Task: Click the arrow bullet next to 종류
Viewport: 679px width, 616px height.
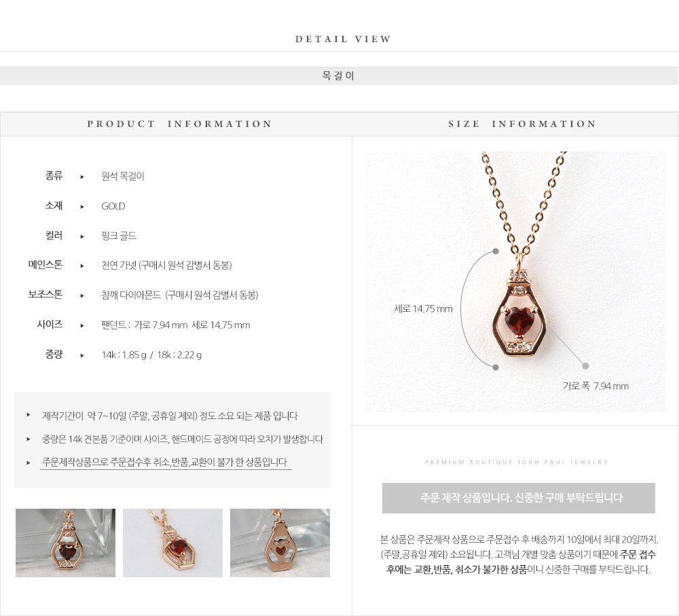Action: tap(82, 177)
